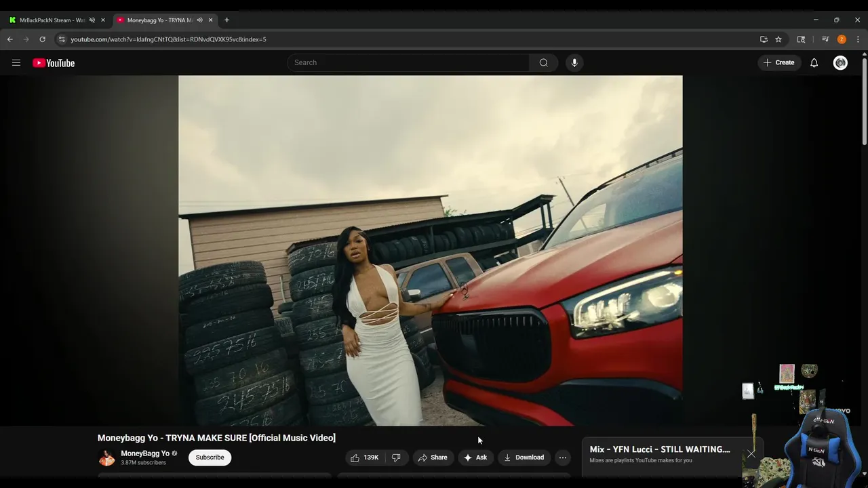Open a new browser tab
The width and height of the screenshot is (868, 488).
tap(226, 20)
